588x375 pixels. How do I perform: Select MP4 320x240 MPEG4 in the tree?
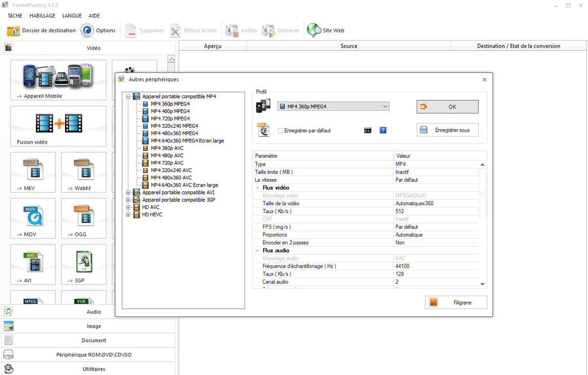174,126
